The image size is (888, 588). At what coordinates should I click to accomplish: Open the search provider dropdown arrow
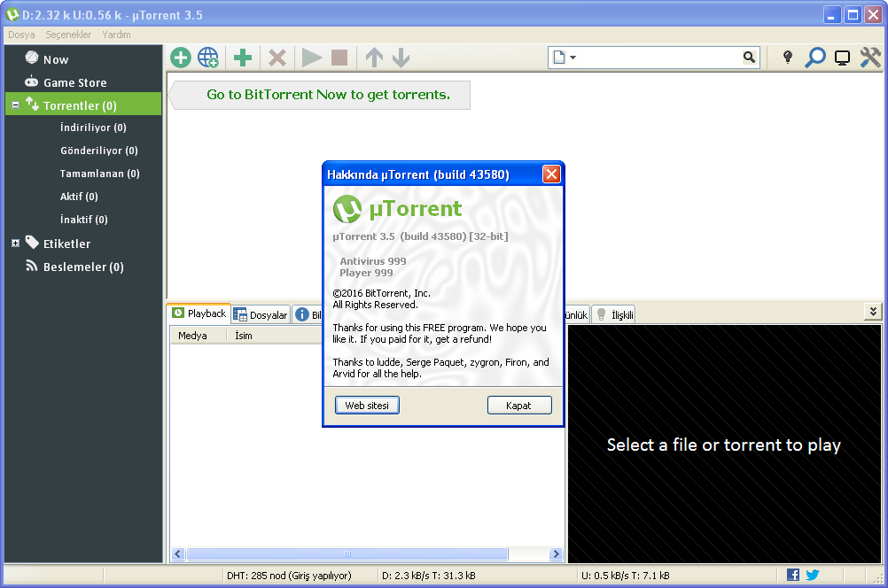573,58
